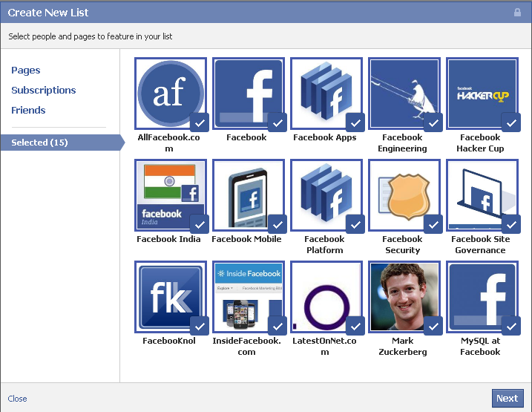Image resolution: width=532 pixels, height=412 pixels.
Task: Uncheck the AllFacebook.com selection checkmark
Action: [x=200, y=122]
